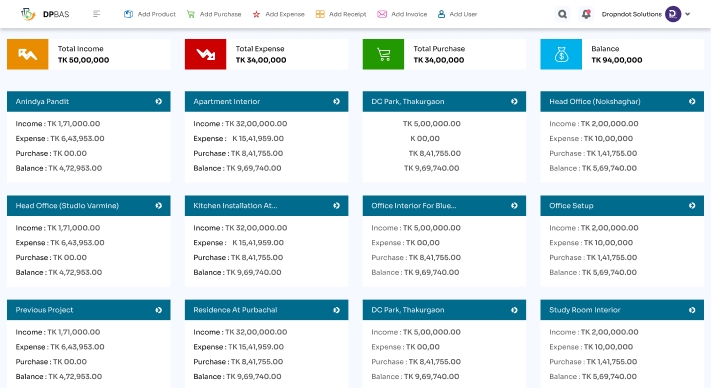Viewport: 711px width, 388px height.
Task: Click the Add Product box icon
Action: [x=128, y=14]
